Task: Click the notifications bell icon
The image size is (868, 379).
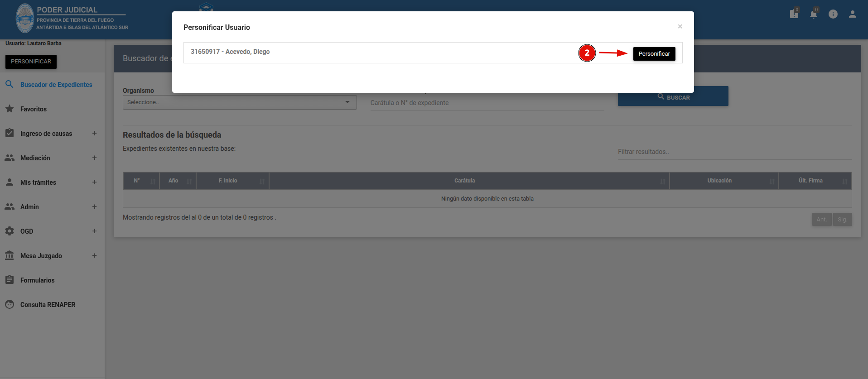Action: point(814,14)
